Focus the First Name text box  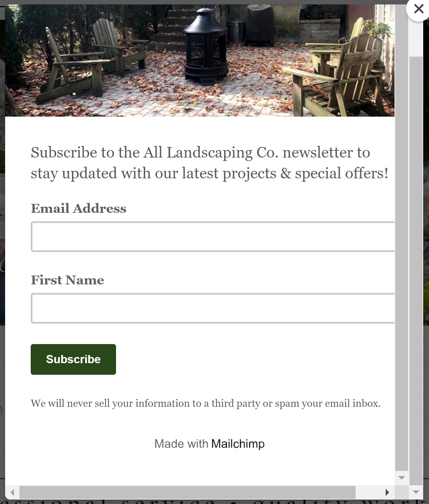213,308
